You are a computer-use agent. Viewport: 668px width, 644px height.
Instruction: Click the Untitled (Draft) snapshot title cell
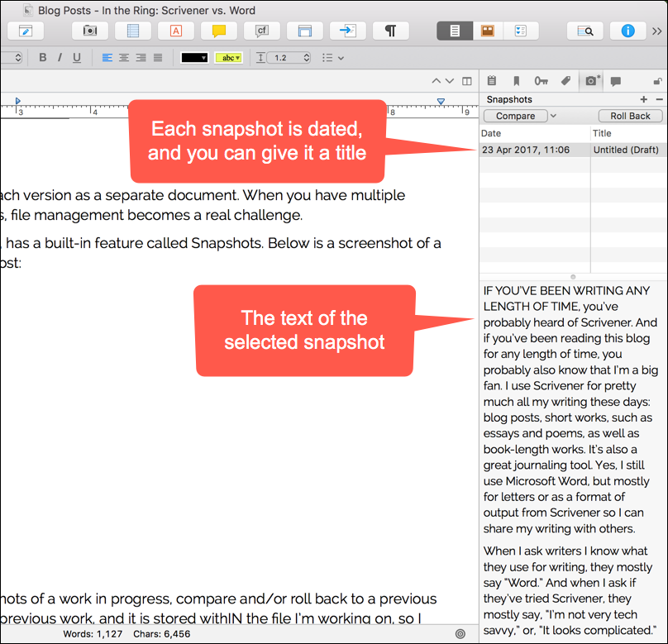point(626,150)
